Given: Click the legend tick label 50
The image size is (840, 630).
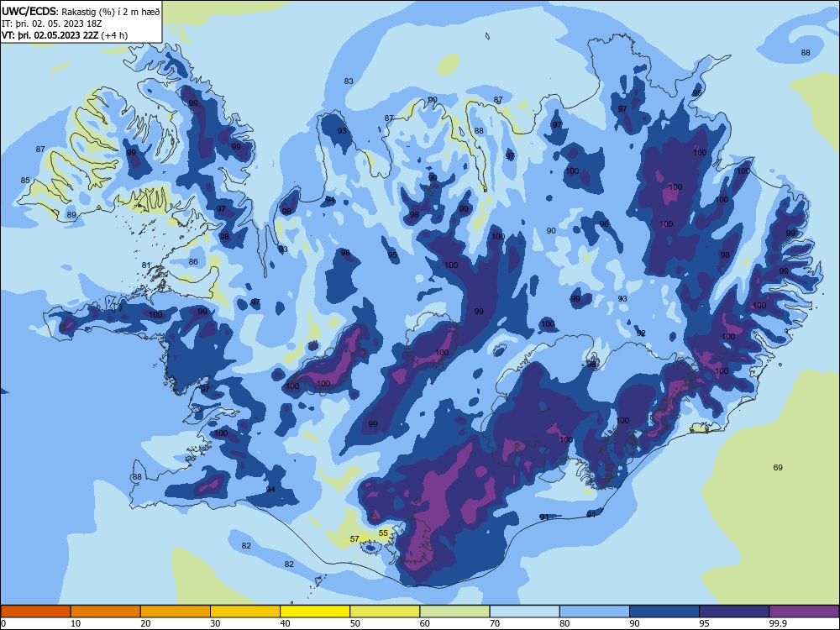Looking at the screenshot, I should point(354,623).
